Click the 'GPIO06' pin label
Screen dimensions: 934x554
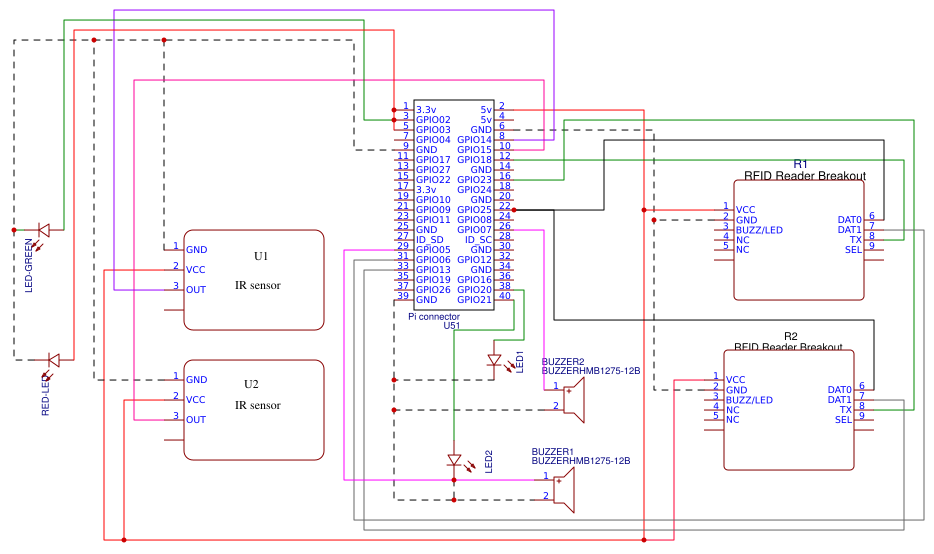(433, 260)
